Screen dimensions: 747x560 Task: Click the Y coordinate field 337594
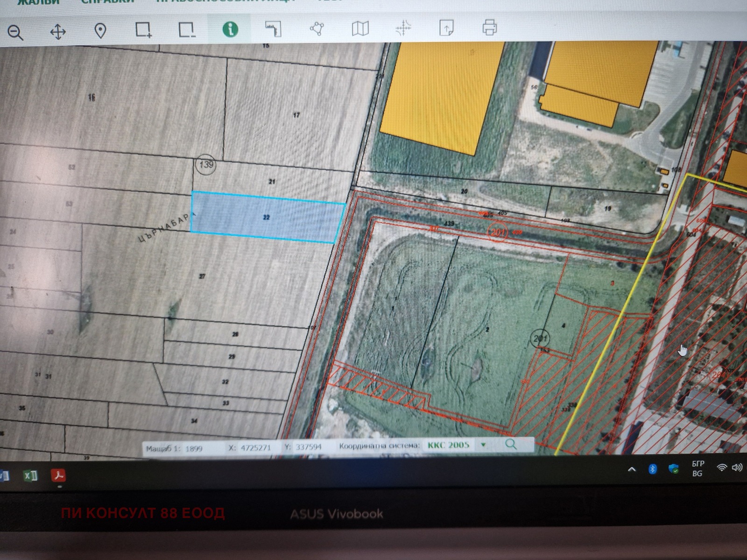[x=309, y=447]
